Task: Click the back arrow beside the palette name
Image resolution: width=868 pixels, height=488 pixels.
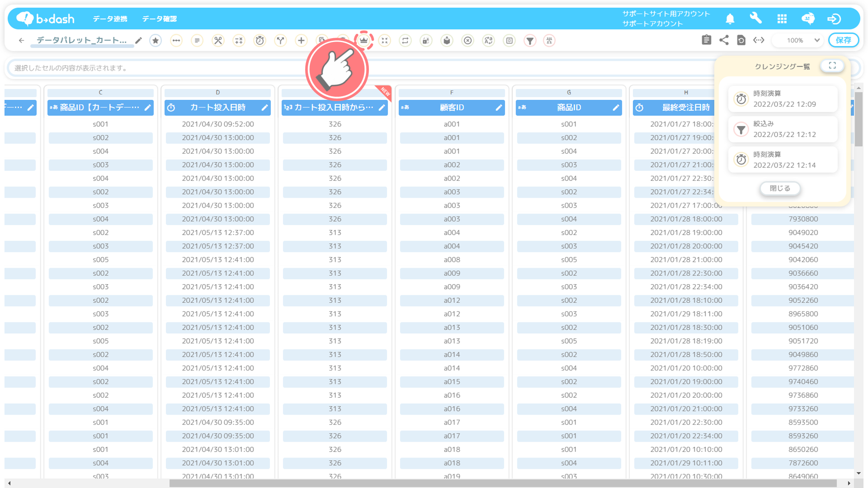Action: click(x=21, y=40)
